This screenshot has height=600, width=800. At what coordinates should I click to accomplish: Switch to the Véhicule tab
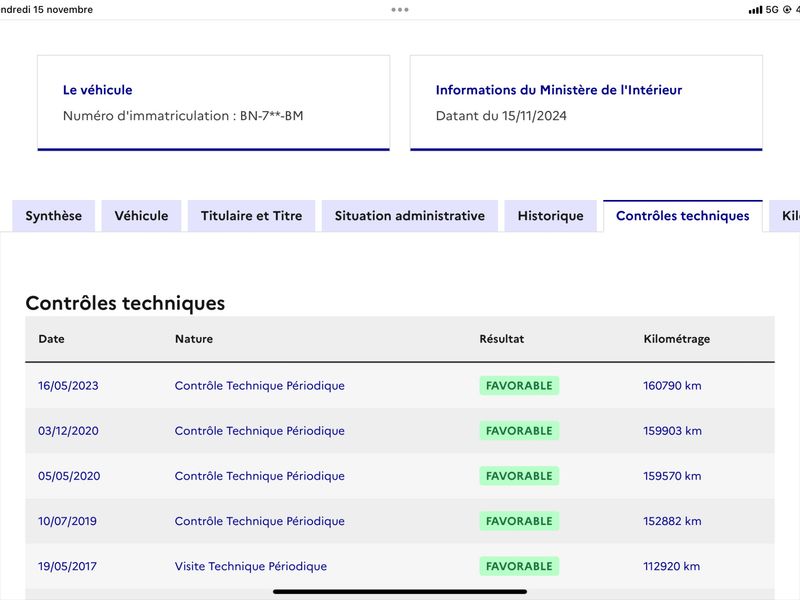[x=141, y=216]
